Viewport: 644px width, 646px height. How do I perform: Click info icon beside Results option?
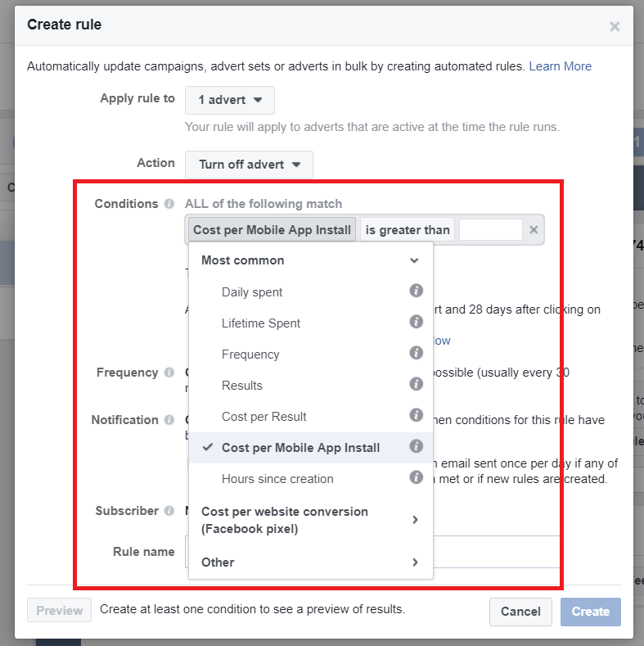[416, 383]
